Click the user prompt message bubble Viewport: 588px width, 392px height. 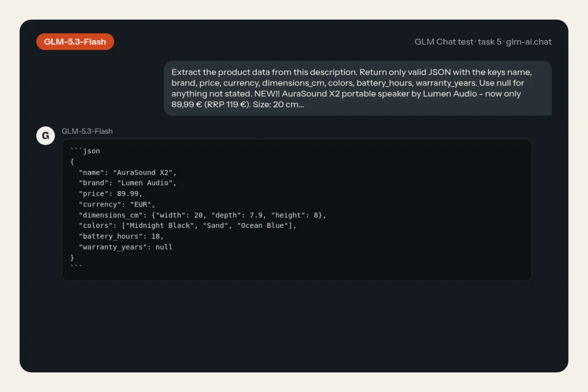(x=357, y=88)
